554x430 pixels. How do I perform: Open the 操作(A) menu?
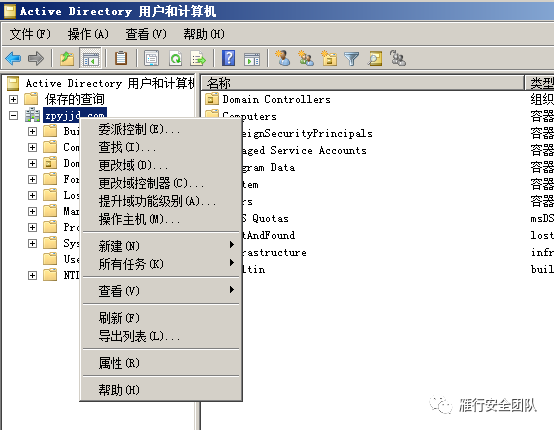88,34
